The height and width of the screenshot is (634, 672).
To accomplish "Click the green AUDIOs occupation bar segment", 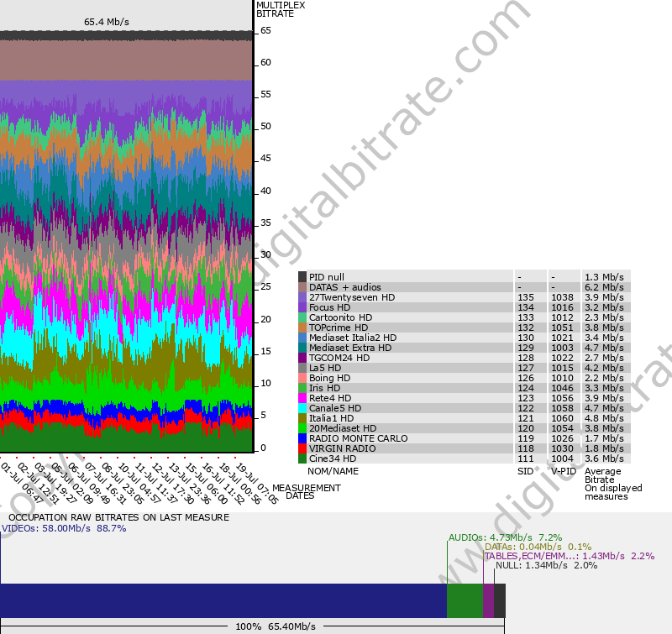I will 465,600.
